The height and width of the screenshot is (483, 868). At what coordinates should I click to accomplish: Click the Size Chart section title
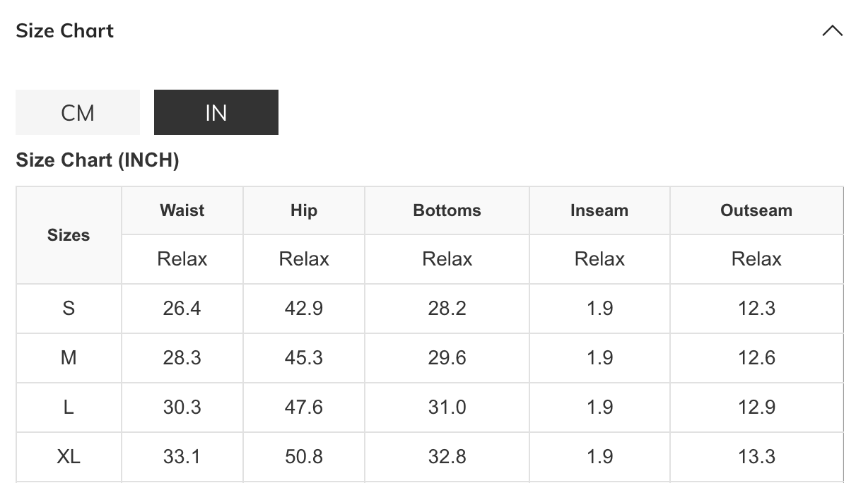[x=65, y=31]
